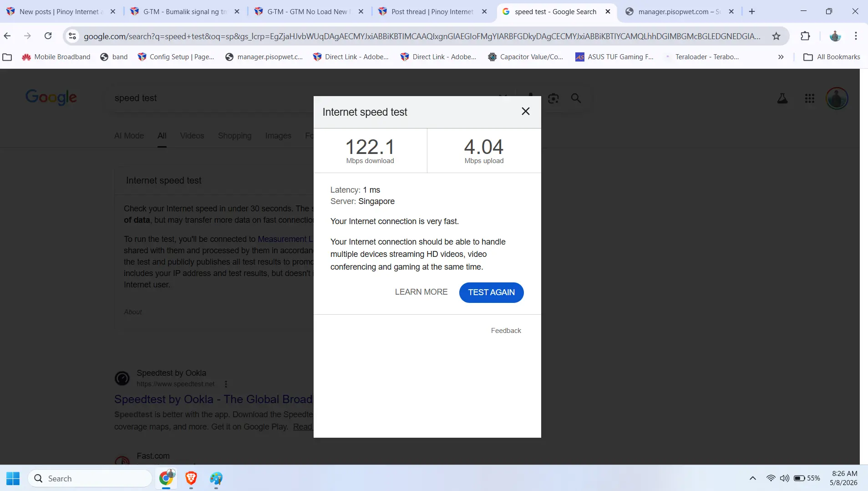868x491 pixels.
Task: Open Search Labs flask icon
Action: click(782, 98)
